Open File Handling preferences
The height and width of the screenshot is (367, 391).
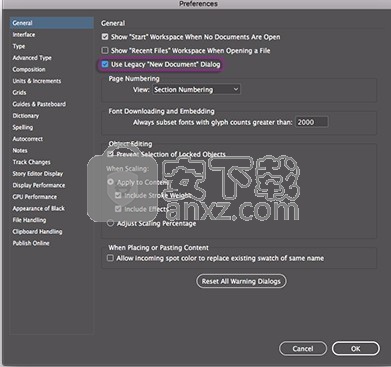(x=29, y=220)
